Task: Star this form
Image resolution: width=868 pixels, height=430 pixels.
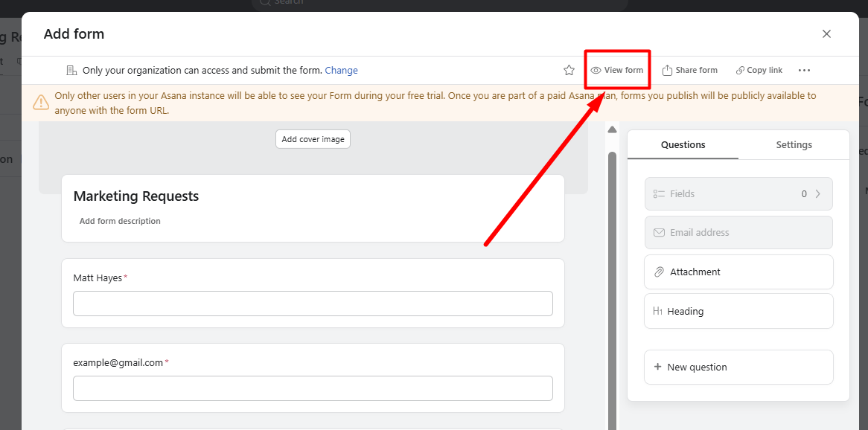Action: pyautogui.click(x=569, y=69)
